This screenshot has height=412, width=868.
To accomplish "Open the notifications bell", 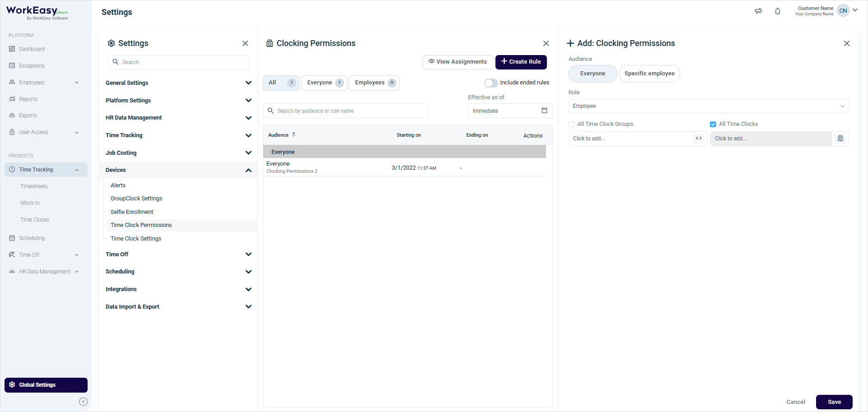I will point(777,11).
